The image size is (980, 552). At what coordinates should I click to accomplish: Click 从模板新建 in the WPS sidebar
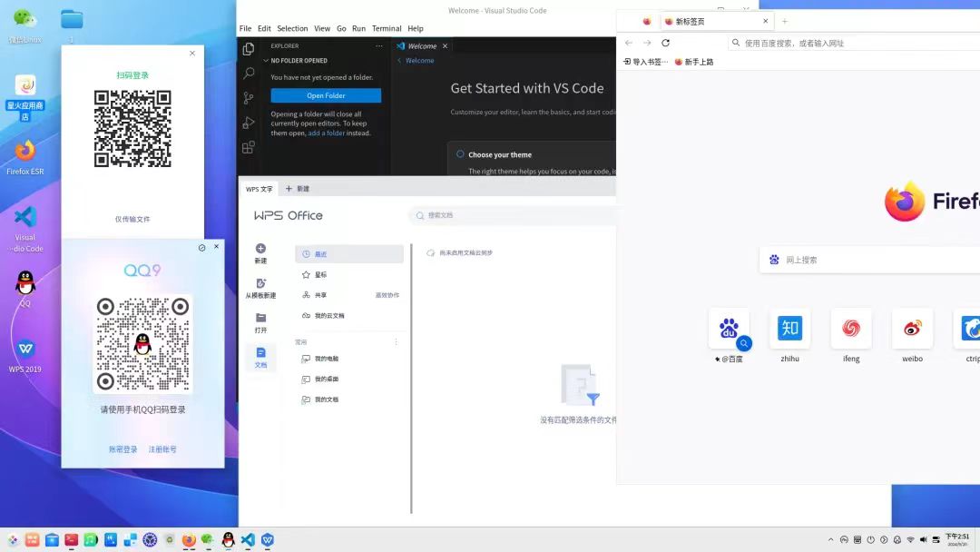click(260, 288)
